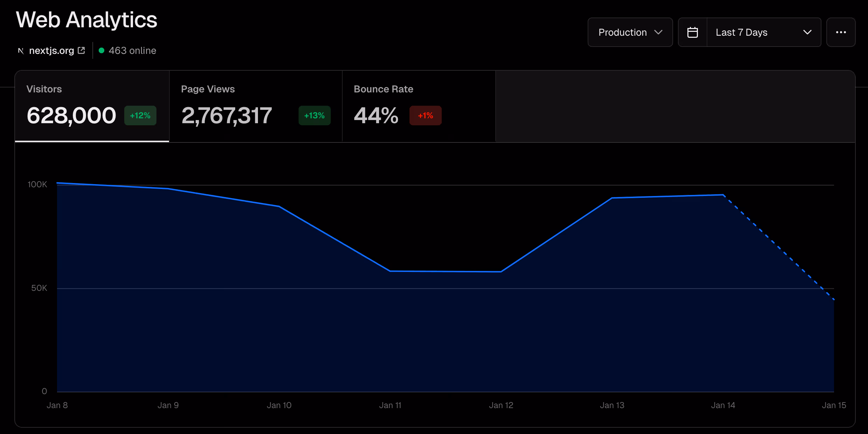
Task: Click the +13% Page Views badge
Action: pos(314,115)
